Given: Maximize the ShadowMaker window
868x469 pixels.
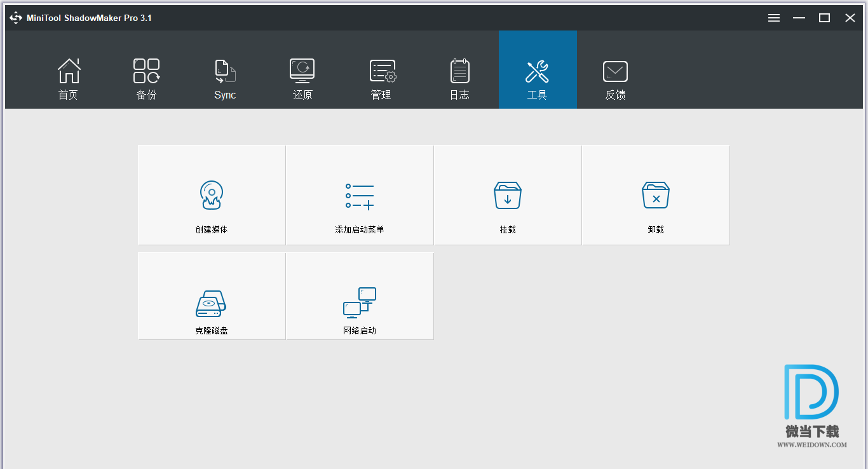Looking at the screenshot, I should (x=825, y=18).
